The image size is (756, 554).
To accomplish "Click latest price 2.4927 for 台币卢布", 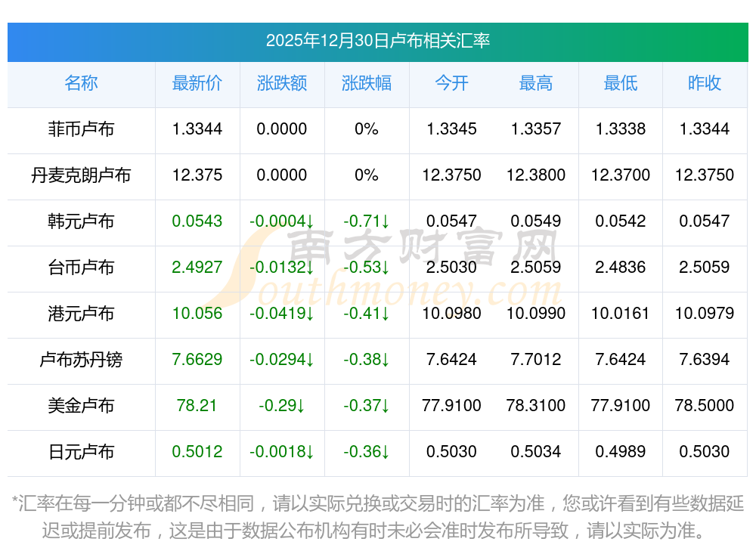I will pos(197,267).
